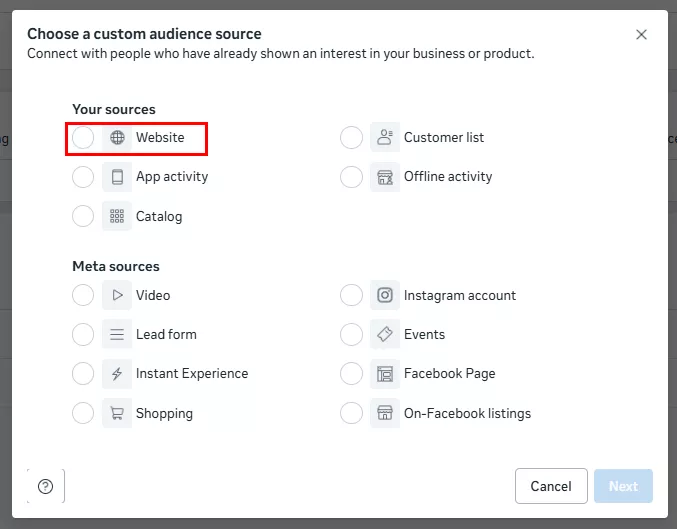This screenshot has width=677, height=529.
Task: Open the help question mark button
Action: point(45,487)
